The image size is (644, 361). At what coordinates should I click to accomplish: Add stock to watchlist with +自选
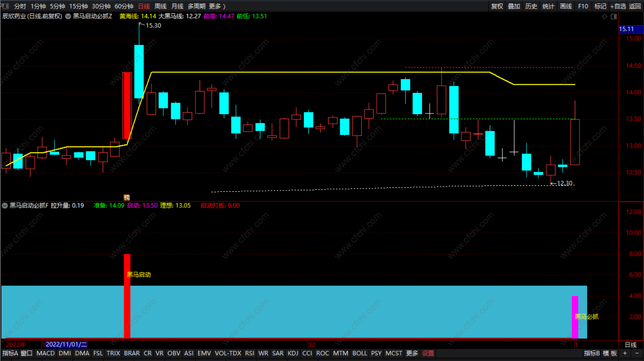pyautogui.click(x=618, y=6)
